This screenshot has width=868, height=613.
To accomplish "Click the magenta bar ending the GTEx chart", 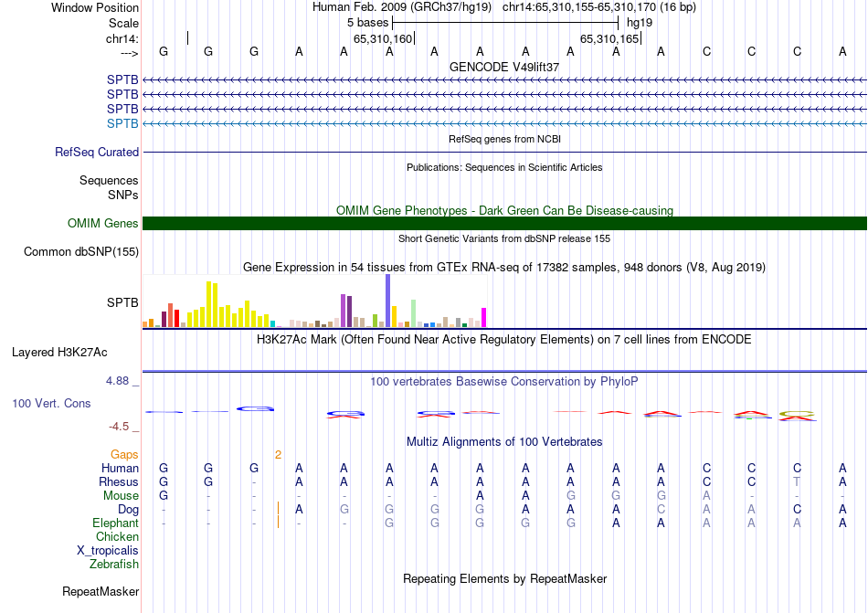I will coord(484,318).
